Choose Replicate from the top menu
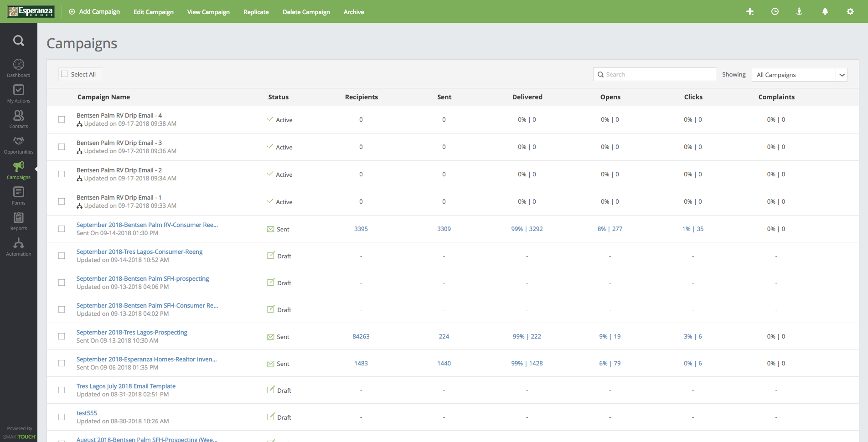This screenshot has width=868, height=442. coord(256,12)
